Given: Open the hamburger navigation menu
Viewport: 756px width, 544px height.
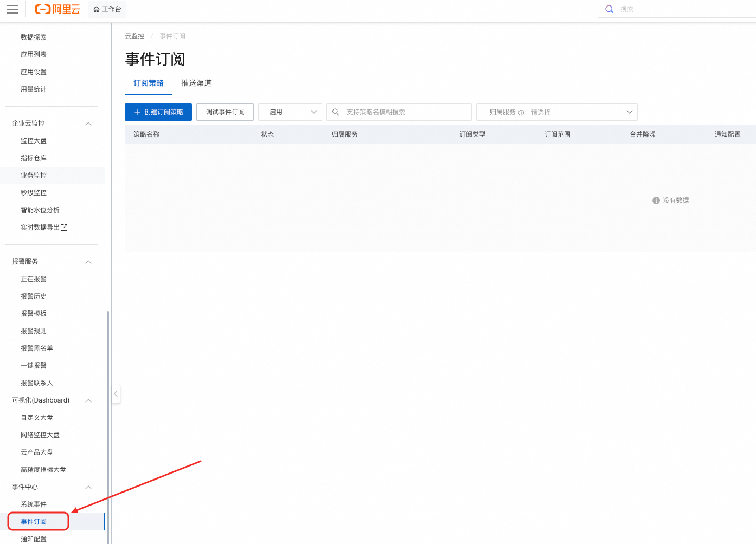Looking at the screenshot, I should pyautogui.click(x=12, y=9).
